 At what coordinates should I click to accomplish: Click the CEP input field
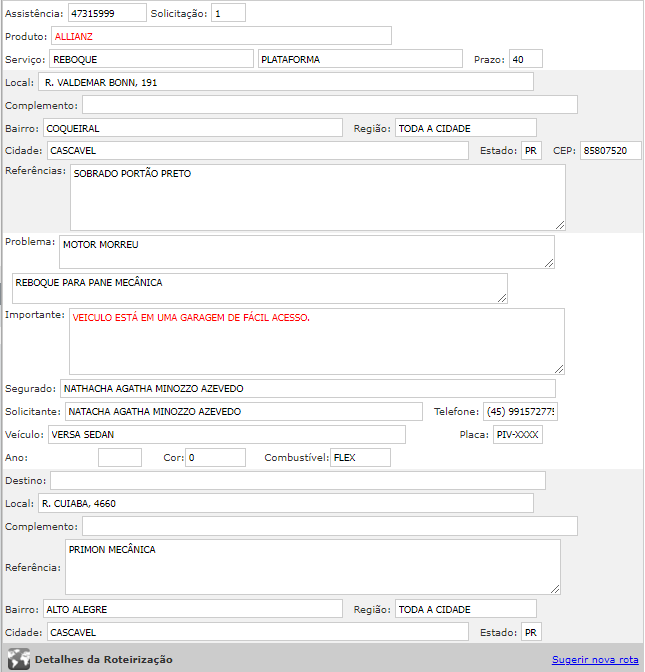click(610, 151)
